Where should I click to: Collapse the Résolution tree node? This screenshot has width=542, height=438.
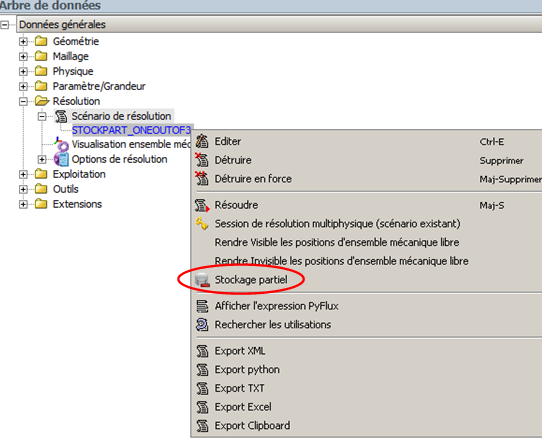(23, 101)
